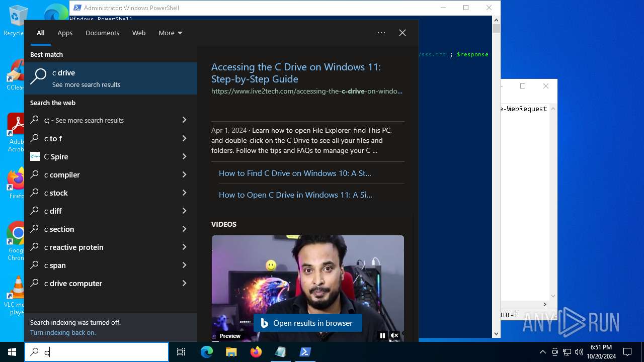The height and width of the screenshot is (362, 644).
Task: Open File Explorer from the taskbar
Action: point(231,352)
